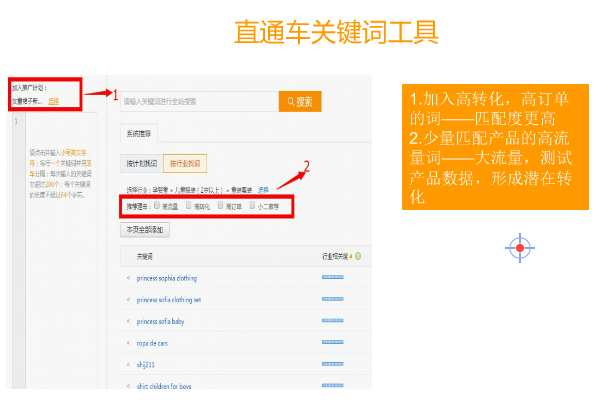611x405 pixels.
Task: Tick the 高流量 checkbox
Action: click(x=157, y=205)
